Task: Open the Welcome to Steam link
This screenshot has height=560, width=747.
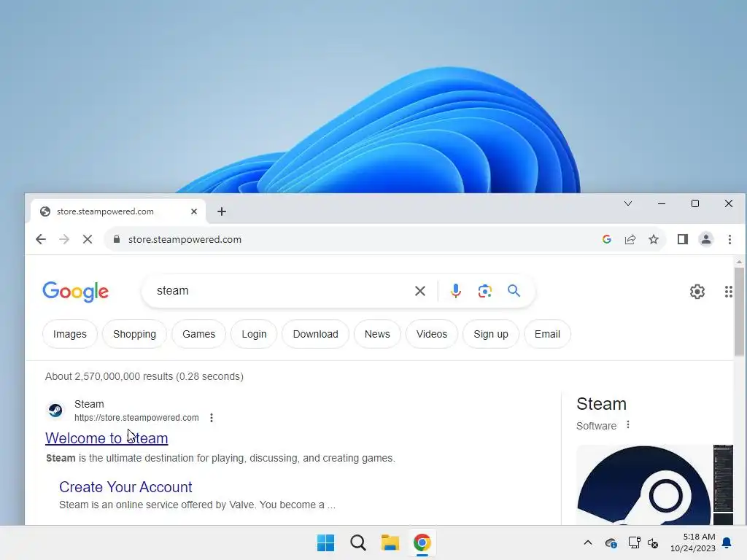Action: coord(107,438)
